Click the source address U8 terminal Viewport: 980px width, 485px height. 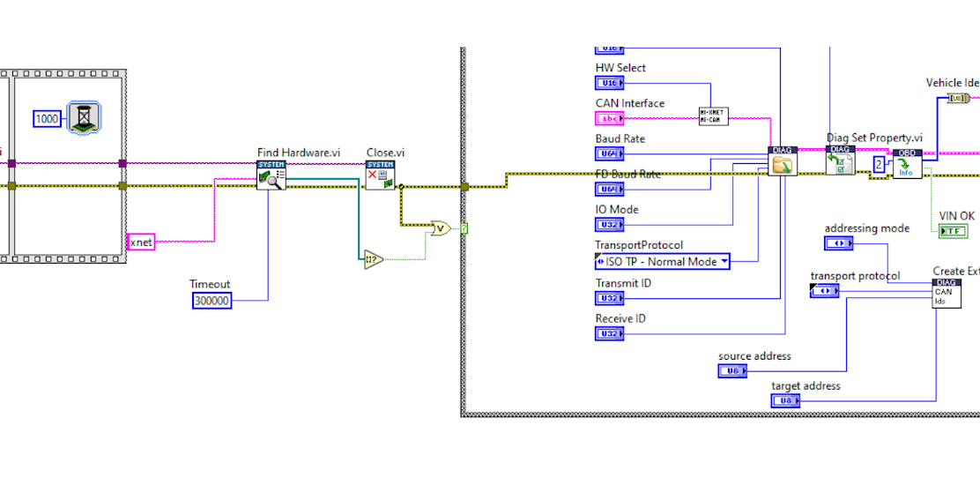pyautogui.click(x=732, y=371)
